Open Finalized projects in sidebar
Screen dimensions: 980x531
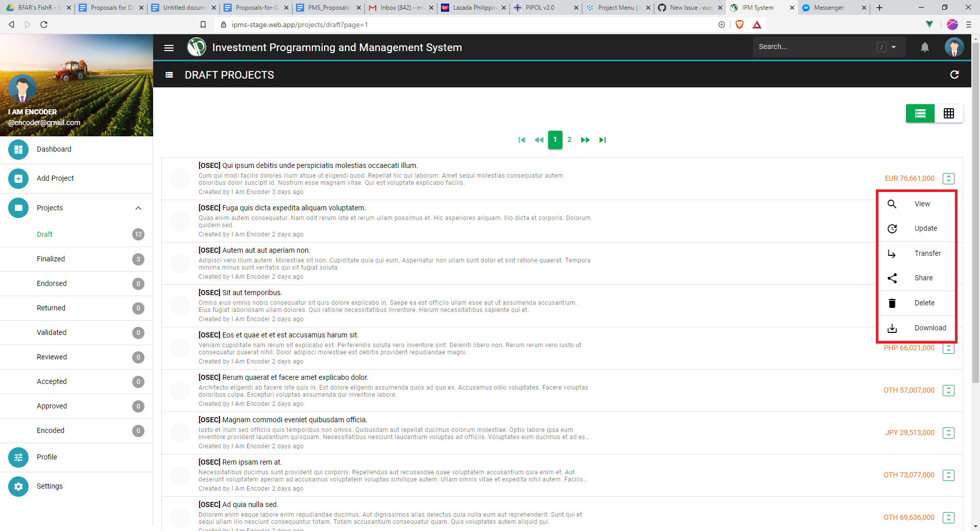point(77,259)
